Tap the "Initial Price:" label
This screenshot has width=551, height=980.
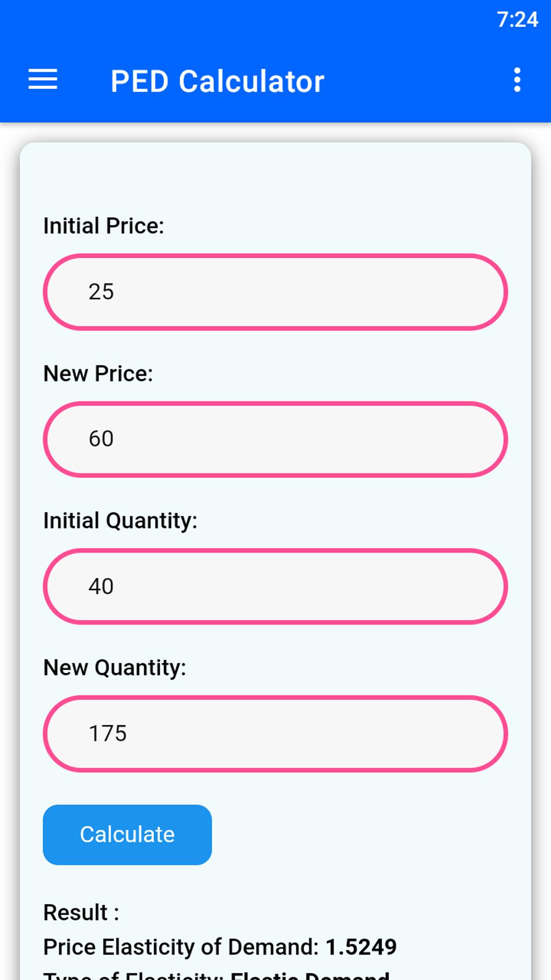104,226
